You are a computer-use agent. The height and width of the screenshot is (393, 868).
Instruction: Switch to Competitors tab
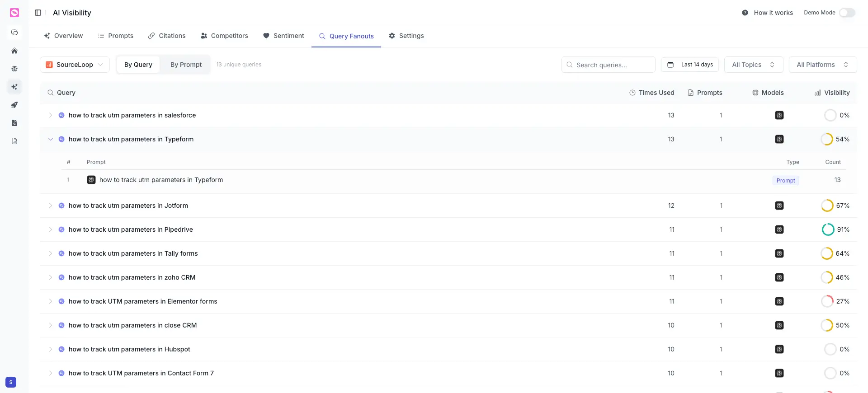click(x=224, y=36)
